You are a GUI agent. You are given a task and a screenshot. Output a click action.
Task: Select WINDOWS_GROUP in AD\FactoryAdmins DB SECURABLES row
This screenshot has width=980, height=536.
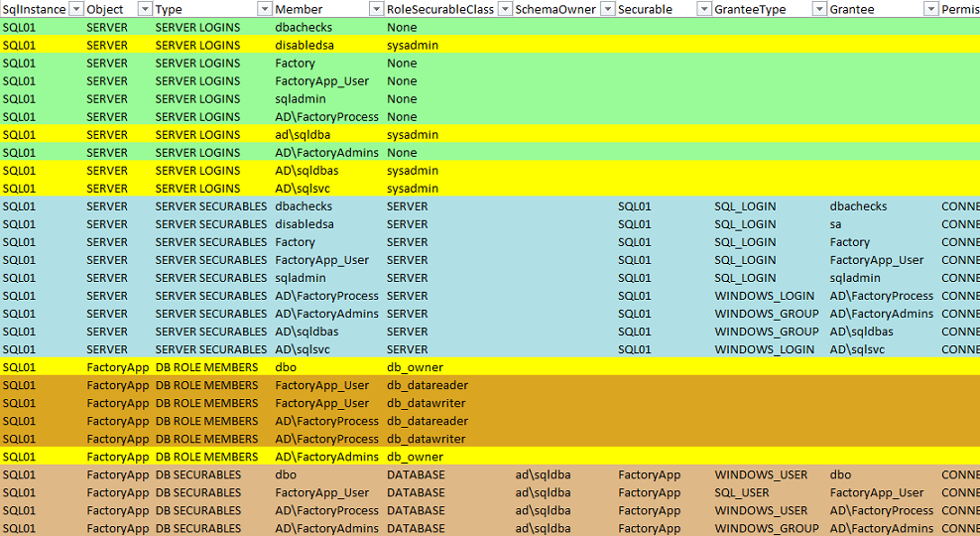point(767,528)
